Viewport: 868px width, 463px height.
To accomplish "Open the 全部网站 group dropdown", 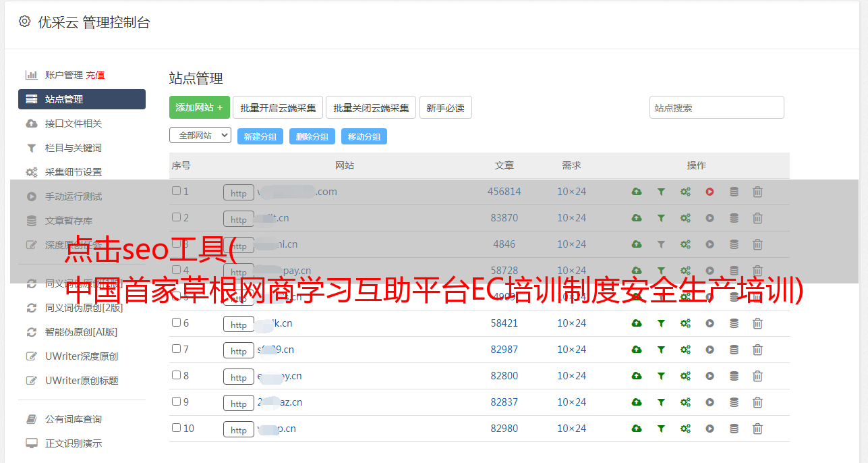I will [x=200, y=136].
